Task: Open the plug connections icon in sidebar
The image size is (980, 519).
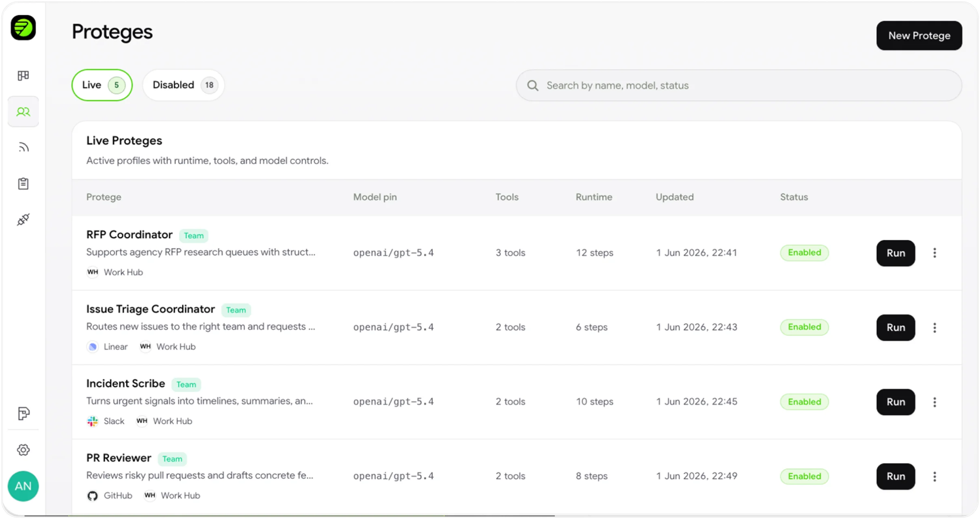Action: click(x=23, y=220)
